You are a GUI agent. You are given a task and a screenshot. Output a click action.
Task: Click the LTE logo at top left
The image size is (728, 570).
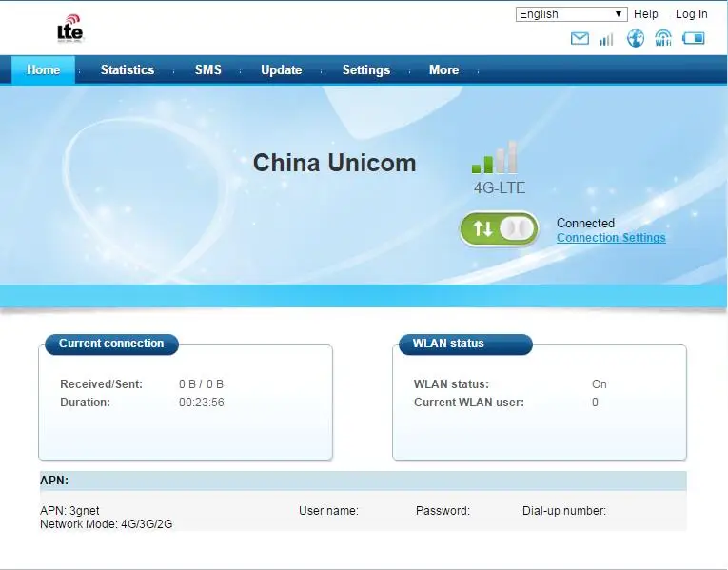[x=70, y=29]
